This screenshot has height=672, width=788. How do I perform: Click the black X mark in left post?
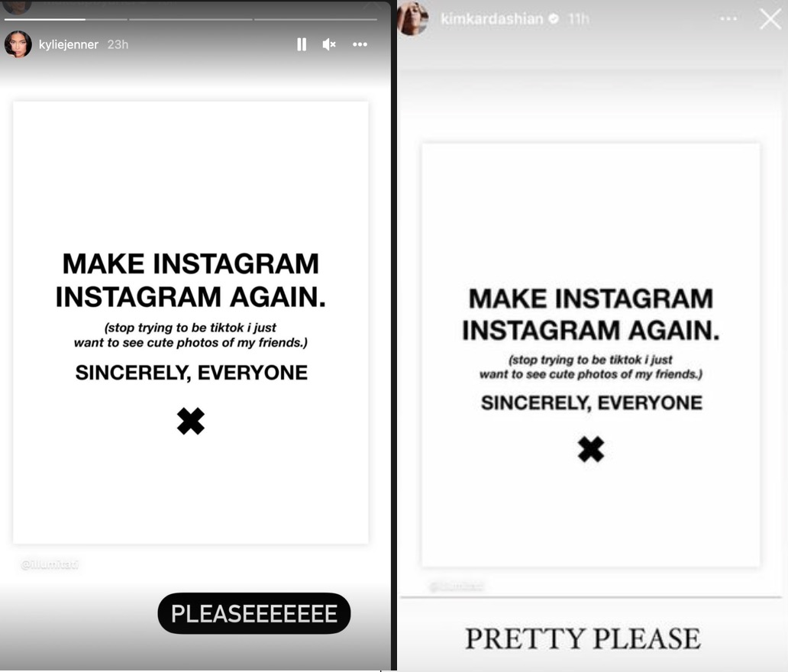(191, 421)
